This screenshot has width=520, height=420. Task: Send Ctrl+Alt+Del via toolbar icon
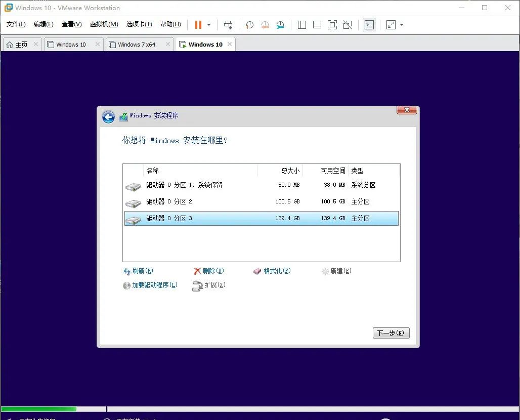coord(228,25)
